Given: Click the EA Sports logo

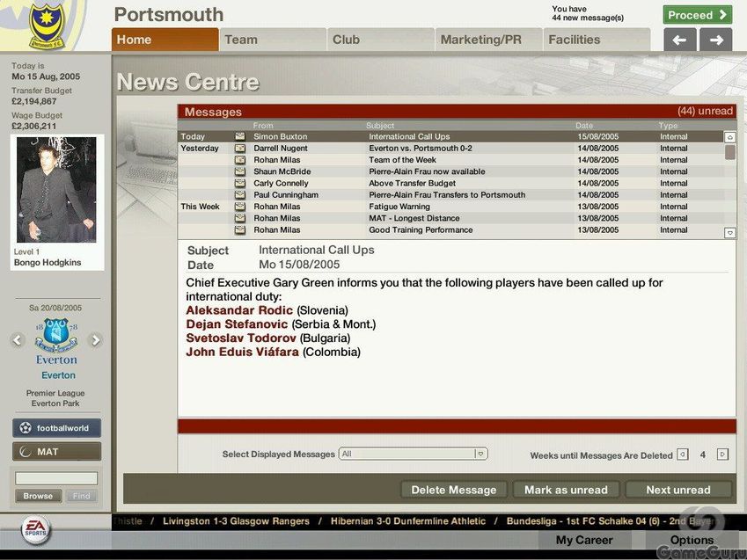Looking at the screenshot, I should tap(36, 529).
